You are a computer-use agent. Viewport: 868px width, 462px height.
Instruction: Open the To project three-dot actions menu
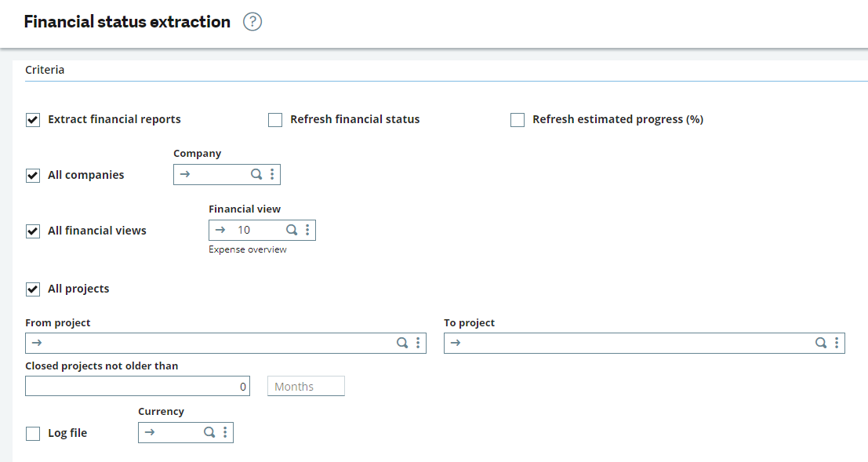(x=837, y=343)
